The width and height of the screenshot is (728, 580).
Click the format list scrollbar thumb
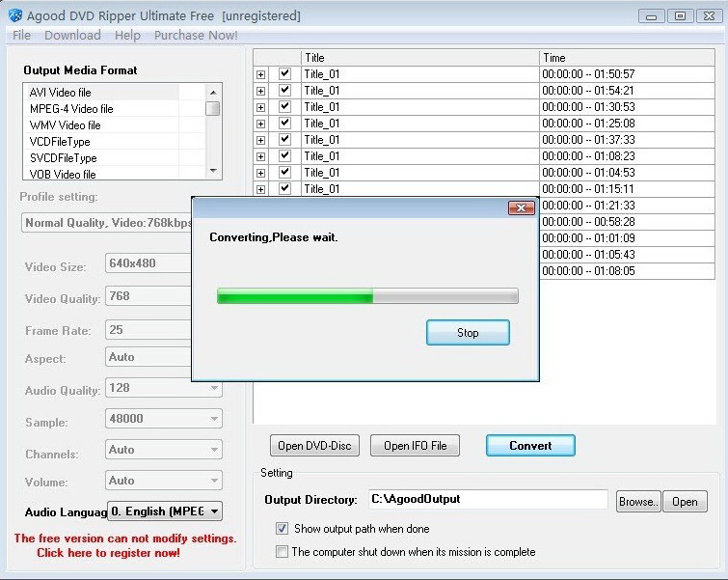[213, 108]
